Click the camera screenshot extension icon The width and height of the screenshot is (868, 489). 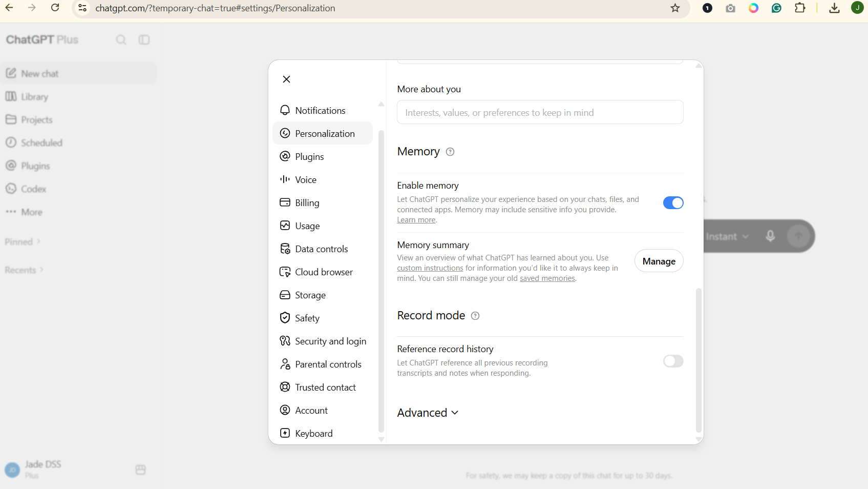coord(730,8)
